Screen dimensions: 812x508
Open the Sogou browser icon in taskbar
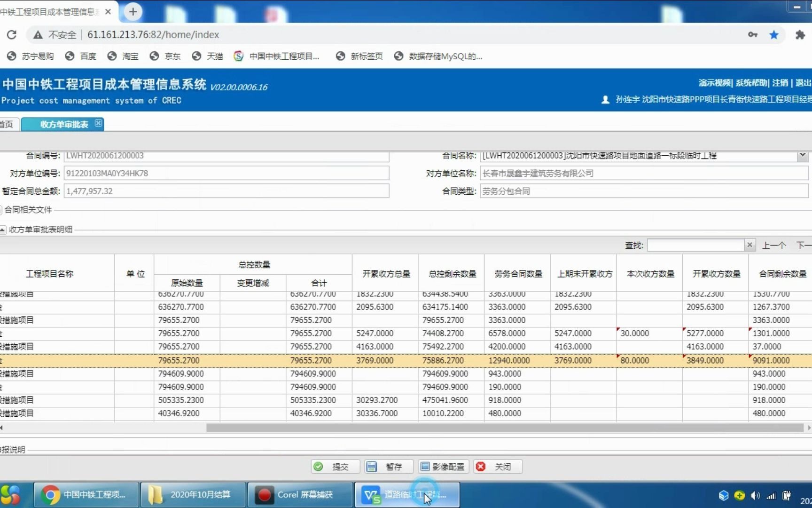click(11, 495)
